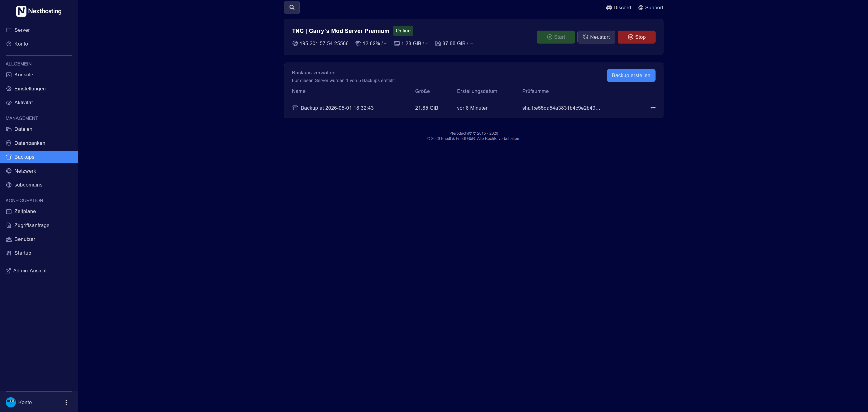Click the Server sidebar icon

9,30
